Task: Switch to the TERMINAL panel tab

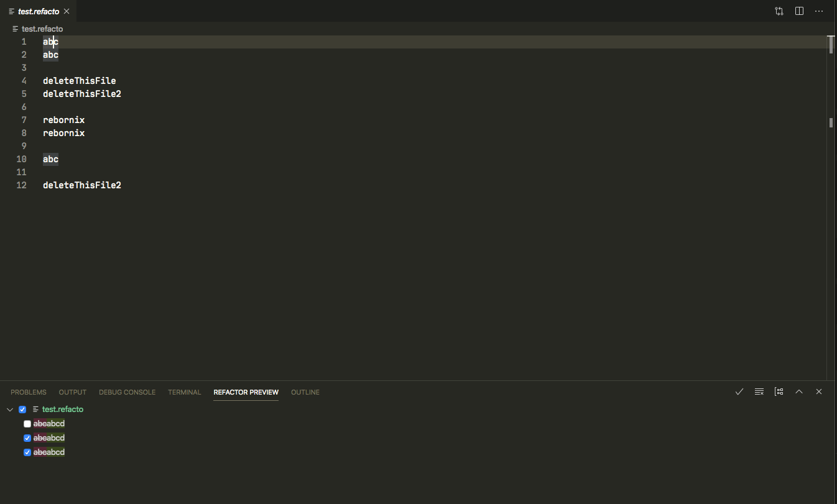Action: point(184,392)
